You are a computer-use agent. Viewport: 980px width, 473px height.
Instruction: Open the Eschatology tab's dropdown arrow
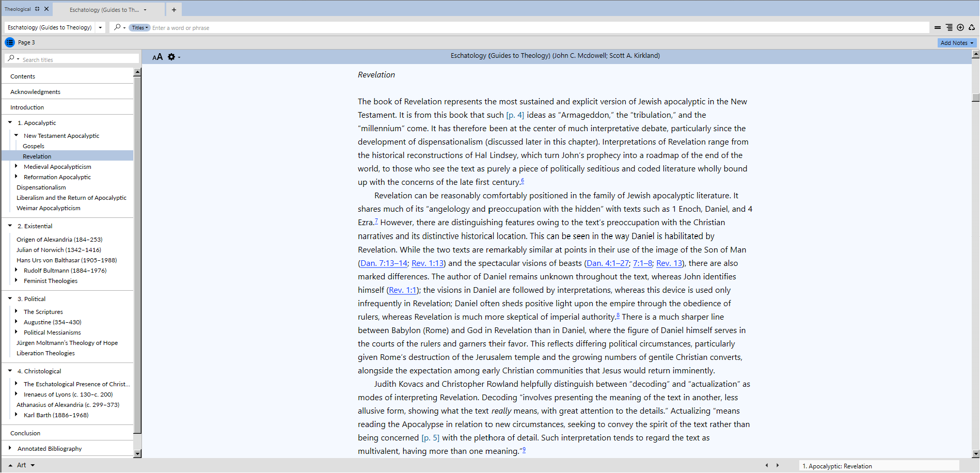coord(145,10)
